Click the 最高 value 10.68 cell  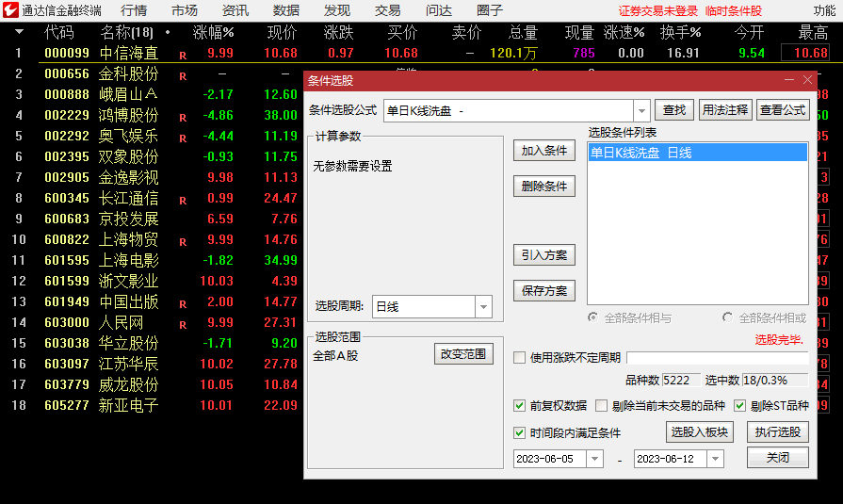coord(804,53)
